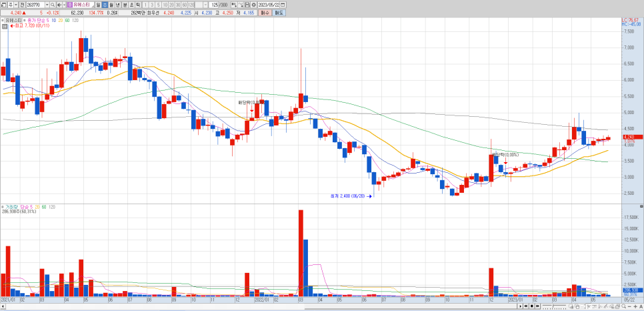Click the interval 120 button in period row
This screenshot has height=311, width=644.
[x=191, y=5]
